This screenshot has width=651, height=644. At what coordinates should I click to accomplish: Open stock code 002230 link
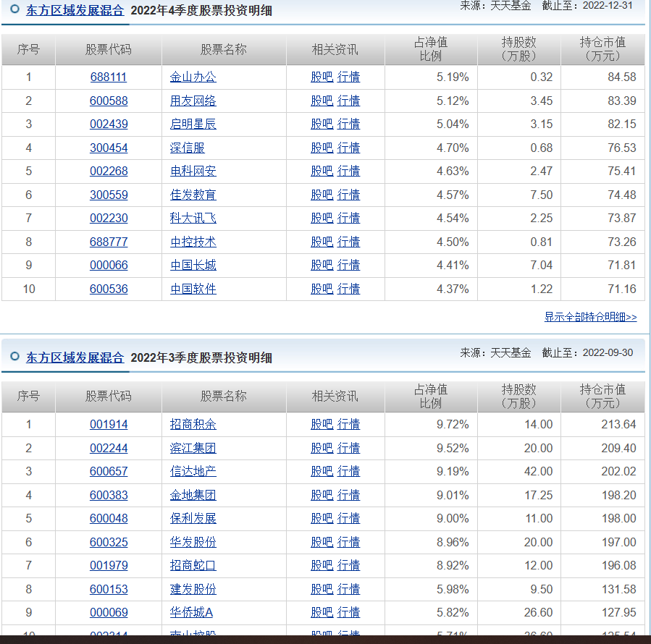tap(109, 219)
